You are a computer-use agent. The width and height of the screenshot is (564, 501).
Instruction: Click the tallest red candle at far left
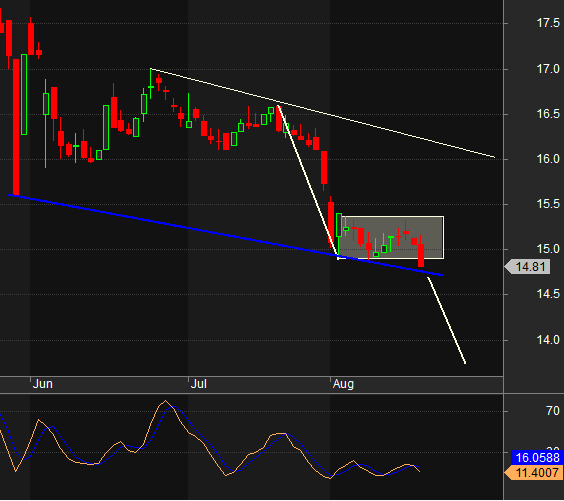[16, 127]
